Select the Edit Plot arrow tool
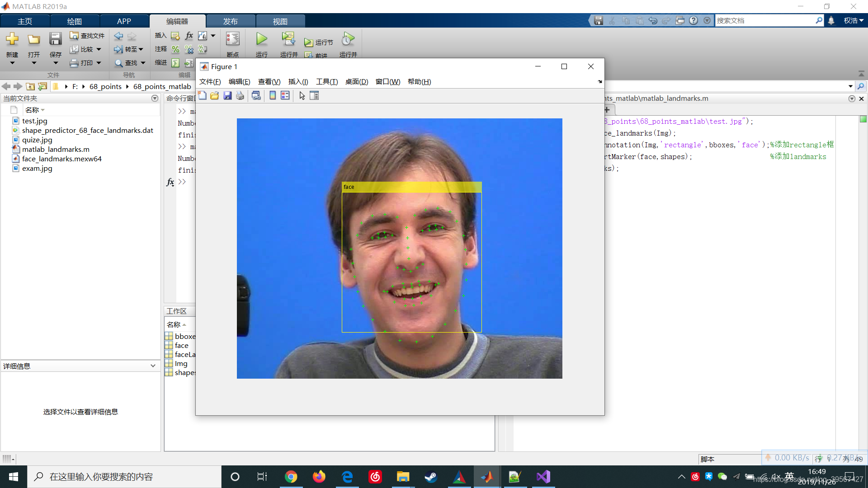Image resolution: width=868 pixels, height=488 pixels. [302, 95]
